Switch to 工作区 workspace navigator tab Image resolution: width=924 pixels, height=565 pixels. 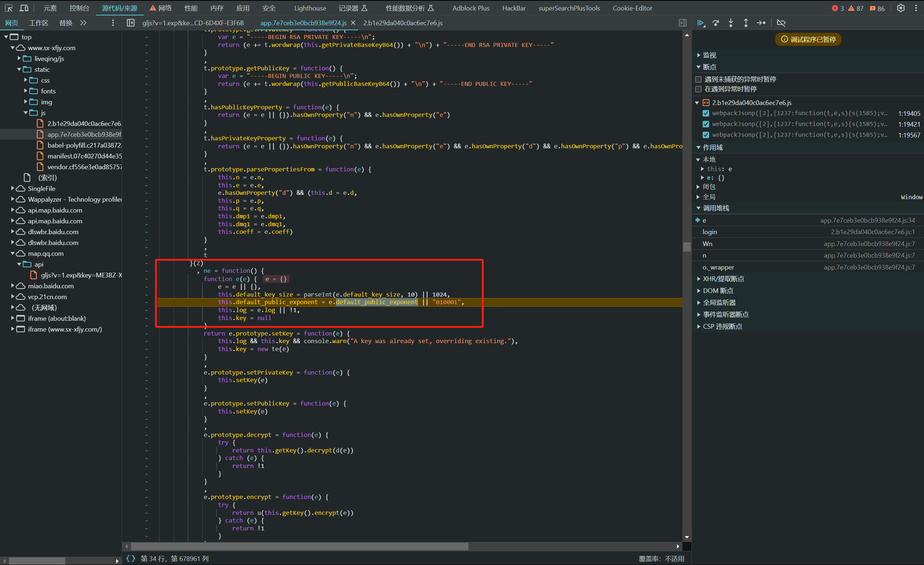tap(39, 23)
